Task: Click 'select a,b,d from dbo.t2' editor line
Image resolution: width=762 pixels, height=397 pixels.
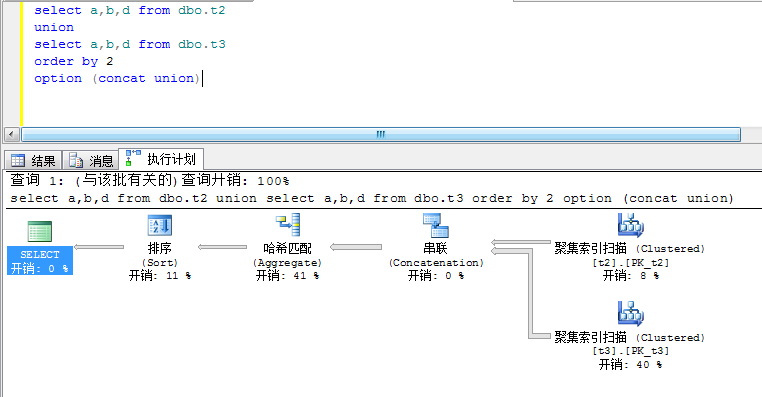Action: click(130, 10)
